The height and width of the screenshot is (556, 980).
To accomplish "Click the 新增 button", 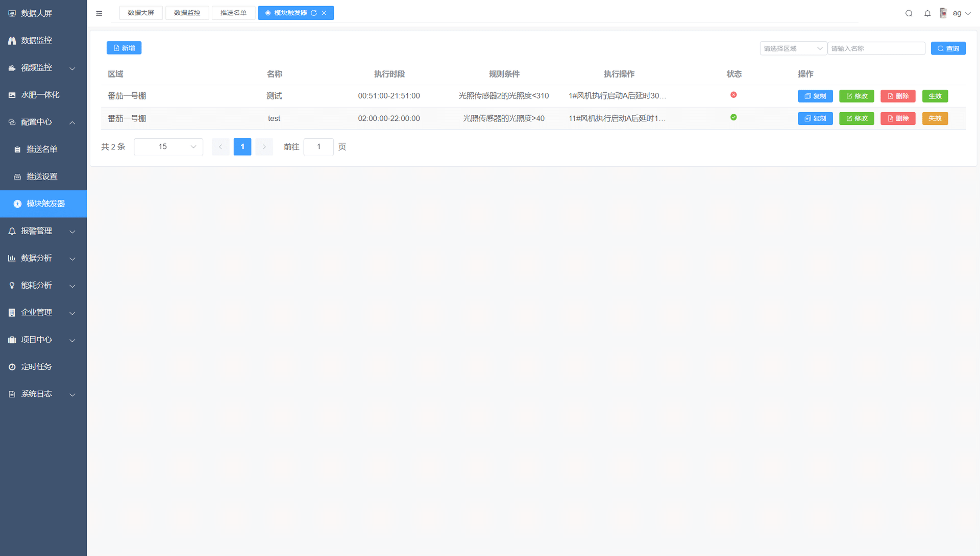I will [124, 48].
